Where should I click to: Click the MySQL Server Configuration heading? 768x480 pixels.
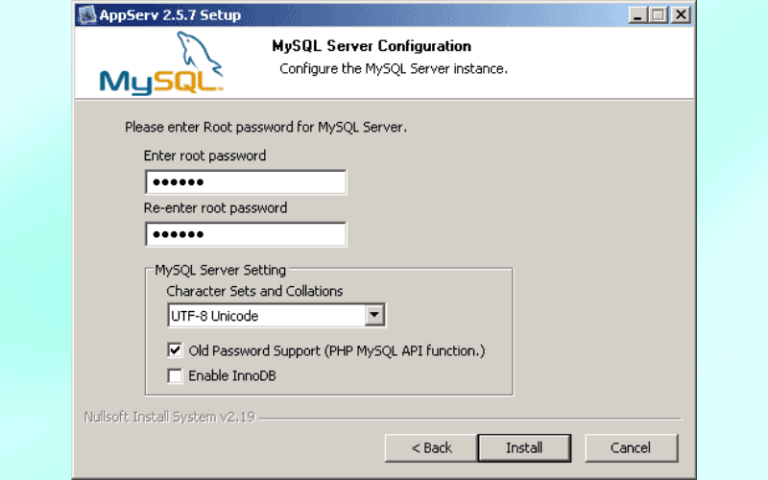371,46
